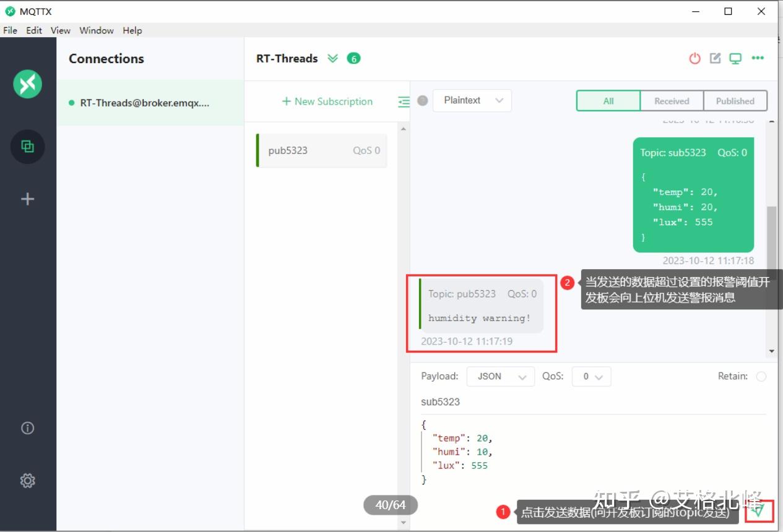783x532 pixels.
Task: Open the Payload JSON format dropdown
Action: pyautogui.click(x=501, y=376)
